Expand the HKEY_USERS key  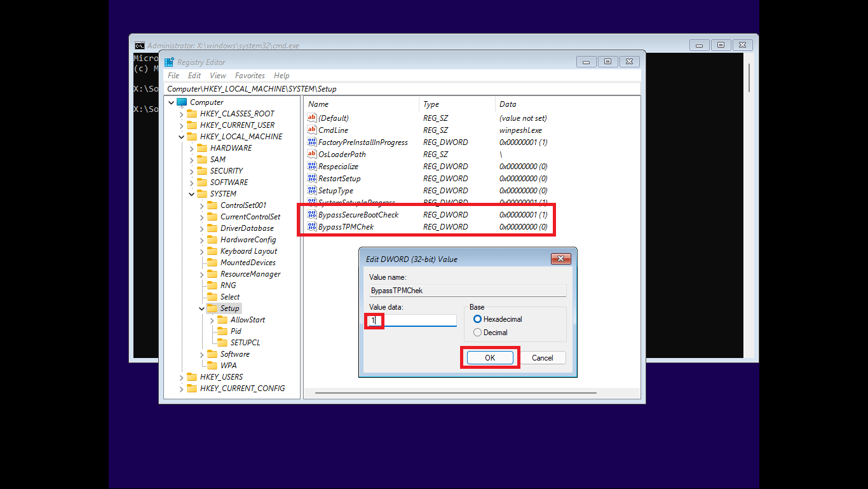(182, 377)
